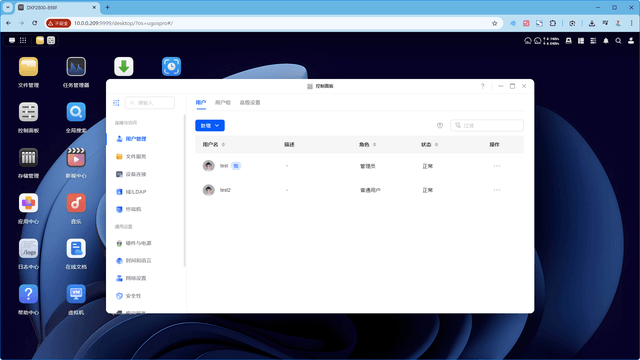Launch the 在线文档 app
The height and width of the screenshot is (360, 640).
76,249
